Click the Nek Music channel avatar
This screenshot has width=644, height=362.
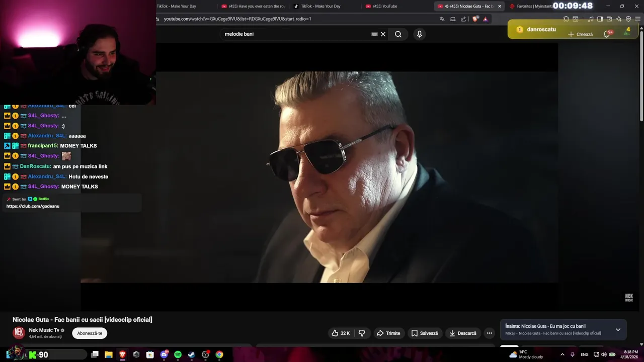19,333
